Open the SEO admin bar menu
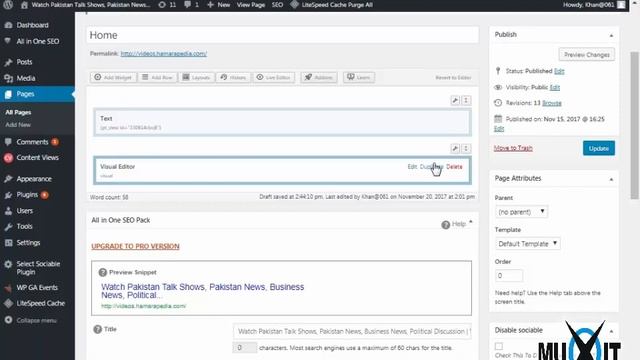 pyautogui.click(x=277, y=5)
